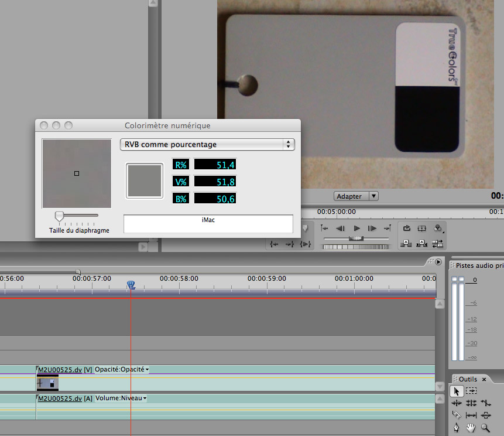Click Go to Out Point button
The height and width of the screenshot is (436, 504).
(290, 244)
